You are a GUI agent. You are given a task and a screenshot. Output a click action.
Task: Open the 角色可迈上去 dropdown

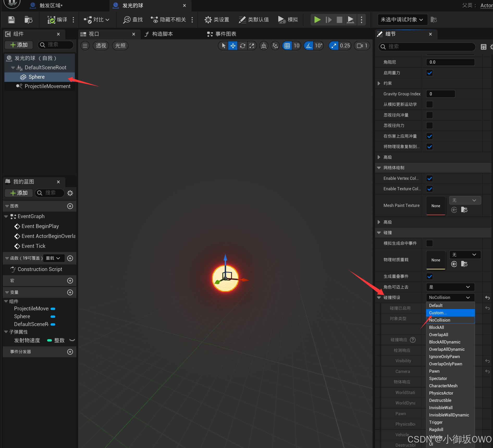click(450, 287)
